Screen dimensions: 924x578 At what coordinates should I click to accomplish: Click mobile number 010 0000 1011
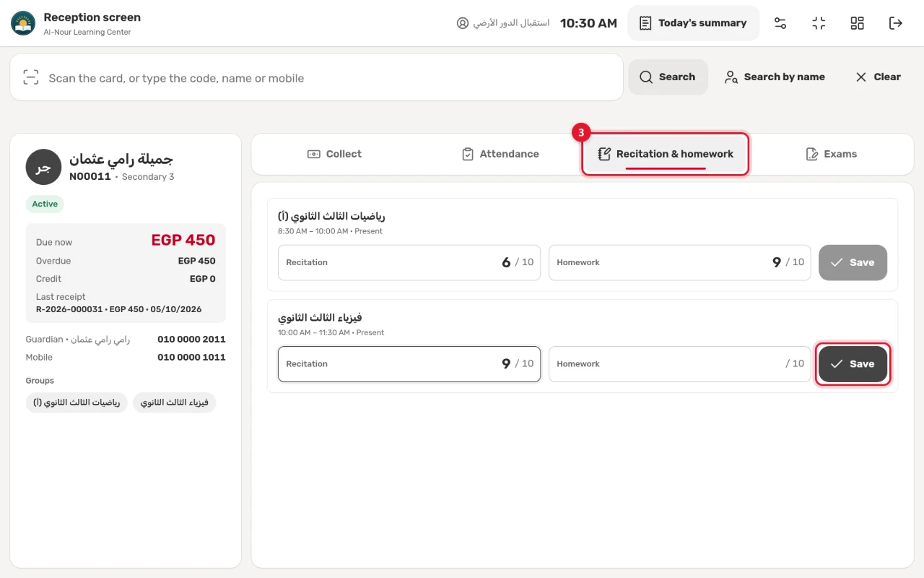pos(191,357)
